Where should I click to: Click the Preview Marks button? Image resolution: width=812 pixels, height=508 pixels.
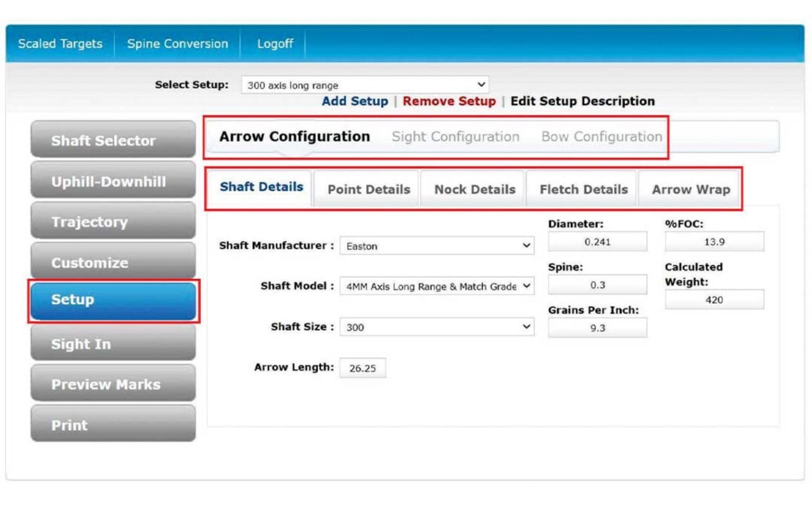113,384
